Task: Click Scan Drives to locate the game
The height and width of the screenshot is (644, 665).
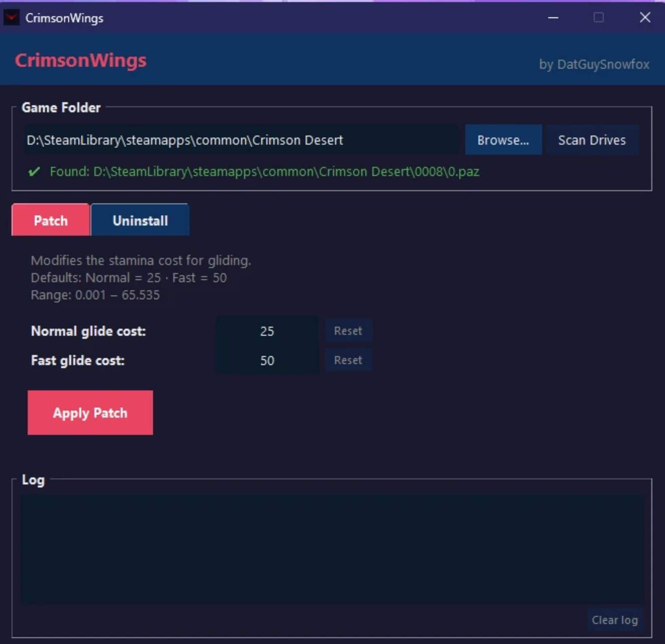Action: coord(592,140)
